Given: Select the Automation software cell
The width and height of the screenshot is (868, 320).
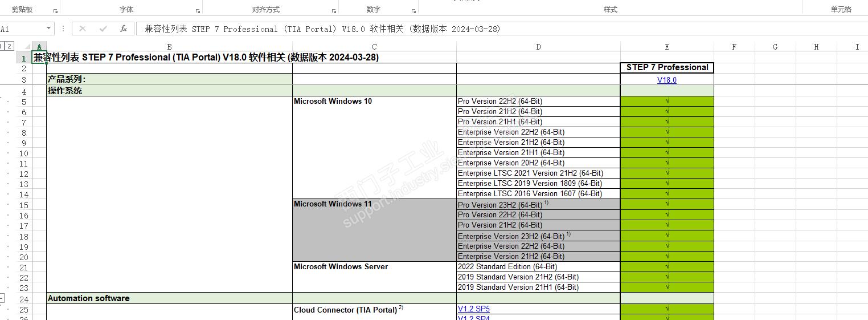Looking at the screenshot, I should pos(169,298).
